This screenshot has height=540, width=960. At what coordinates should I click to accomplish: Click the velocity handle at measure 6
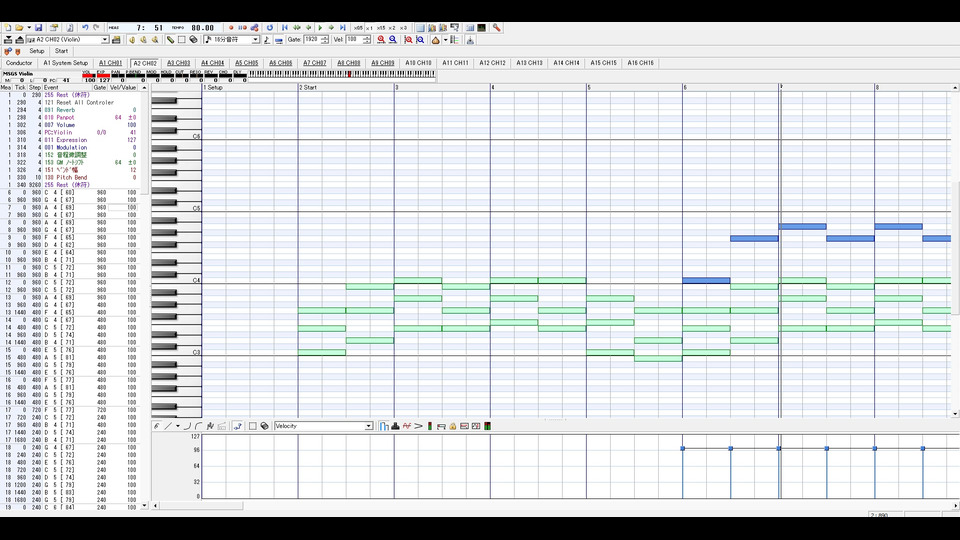click(683, 449)
